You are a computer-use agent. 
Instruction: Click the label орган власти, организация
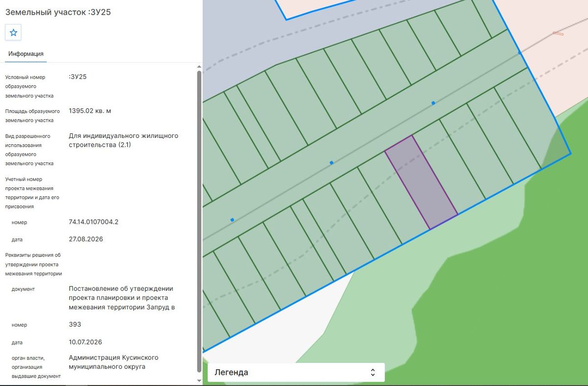pos(36,367)
